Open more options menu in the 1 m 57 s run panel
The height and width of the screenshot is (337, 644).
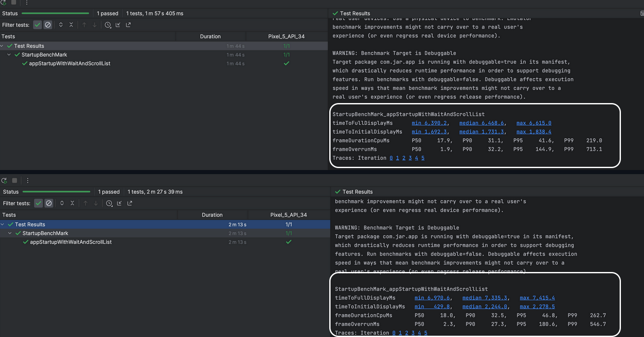coord(27,2)
